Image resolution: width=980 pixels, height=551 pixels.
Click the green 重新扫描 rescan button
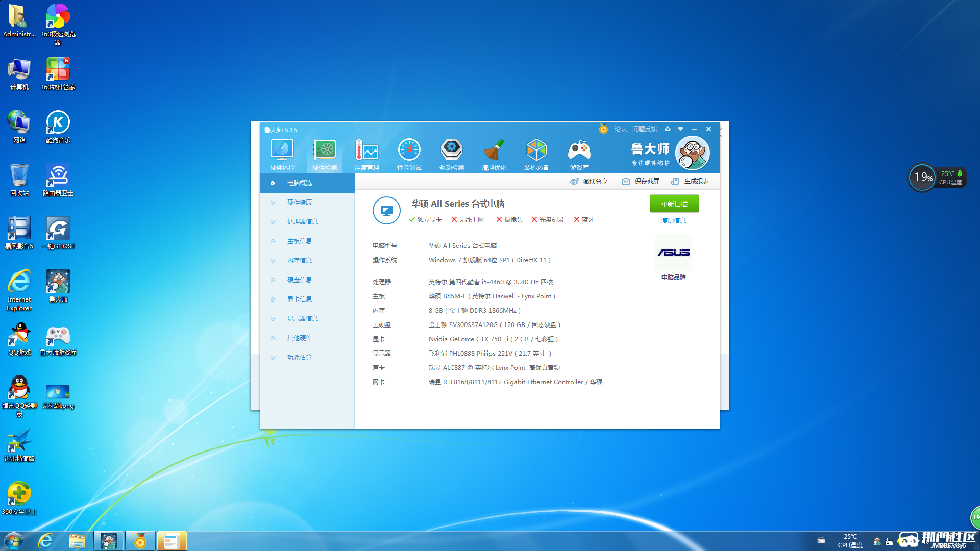point(674,204)
